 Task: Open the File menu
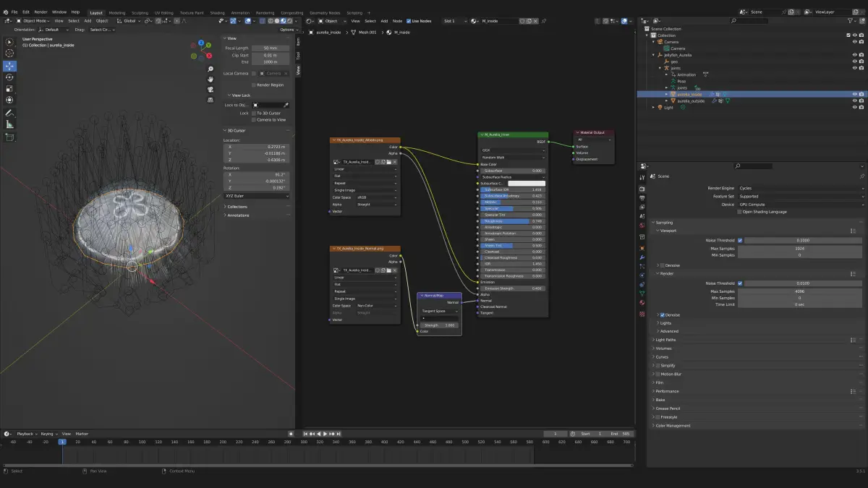14,12
